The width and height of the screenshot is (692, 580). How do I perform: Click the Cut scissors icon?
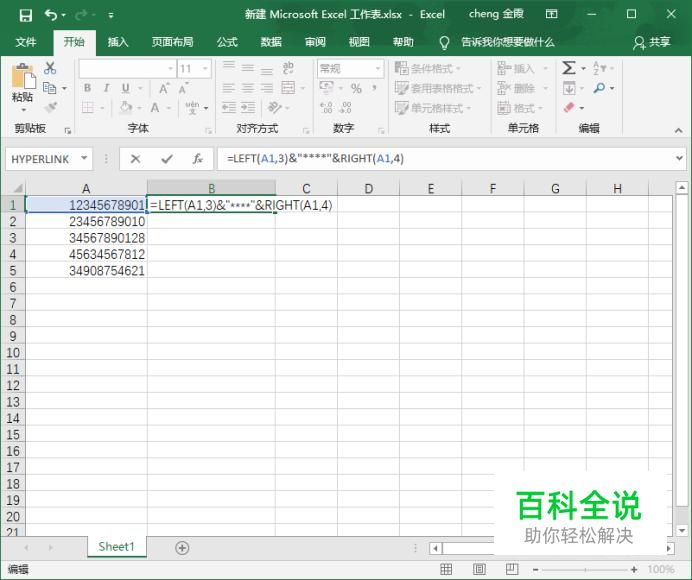[x=50, y=68]
